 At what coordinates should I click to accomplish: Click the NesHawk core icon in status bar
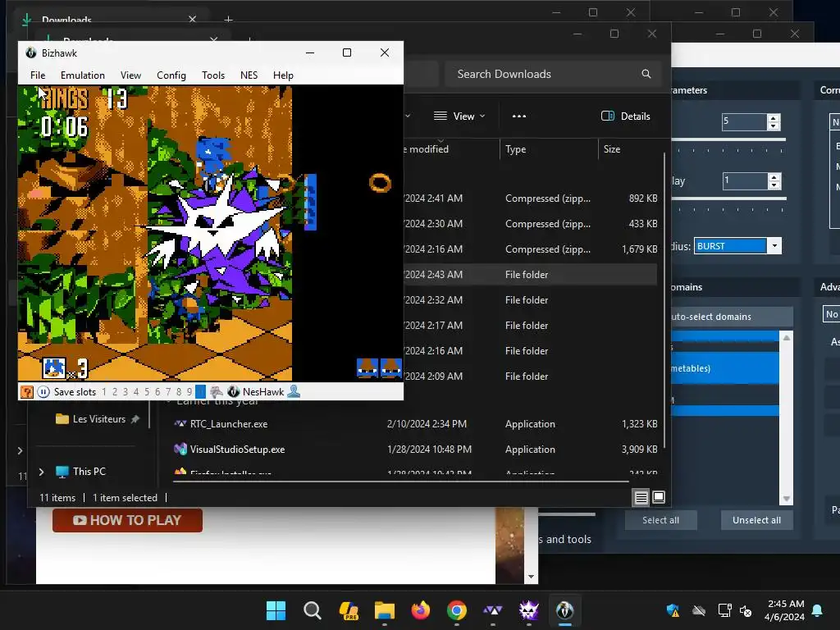[x=234, y=392]
